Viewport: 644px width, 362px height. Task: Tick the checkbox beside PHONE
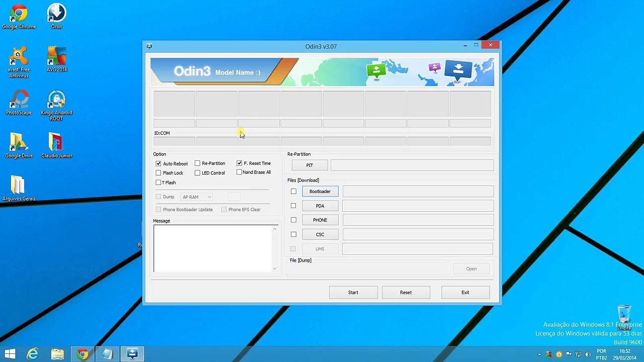[x=294, y=220]
